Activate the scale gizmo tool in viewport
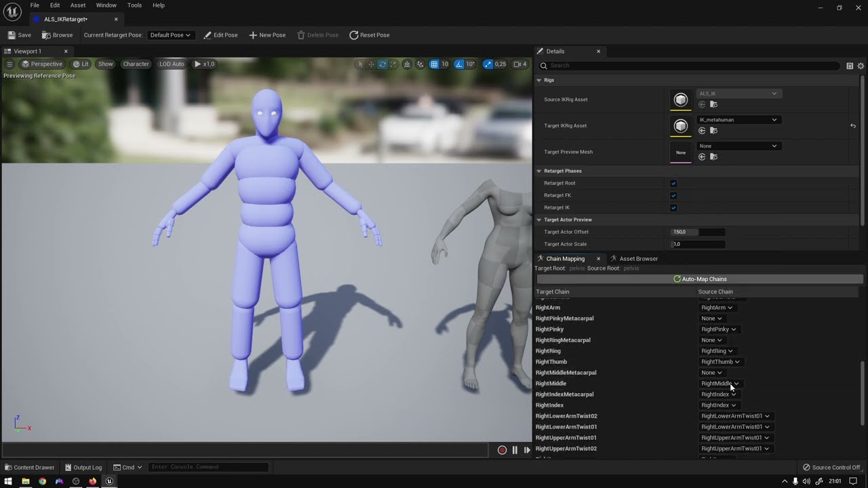The height and width of the screenshot is (488, 868). pyautogui.click(x=393, y=64)
